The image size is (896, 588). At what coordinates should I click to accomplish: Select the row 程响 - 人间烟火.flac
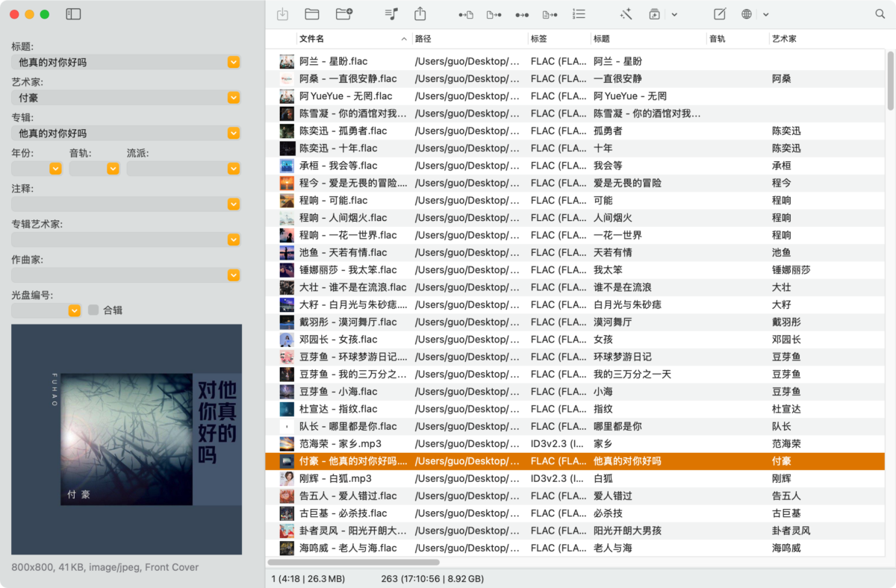click(x=575, y=218)
